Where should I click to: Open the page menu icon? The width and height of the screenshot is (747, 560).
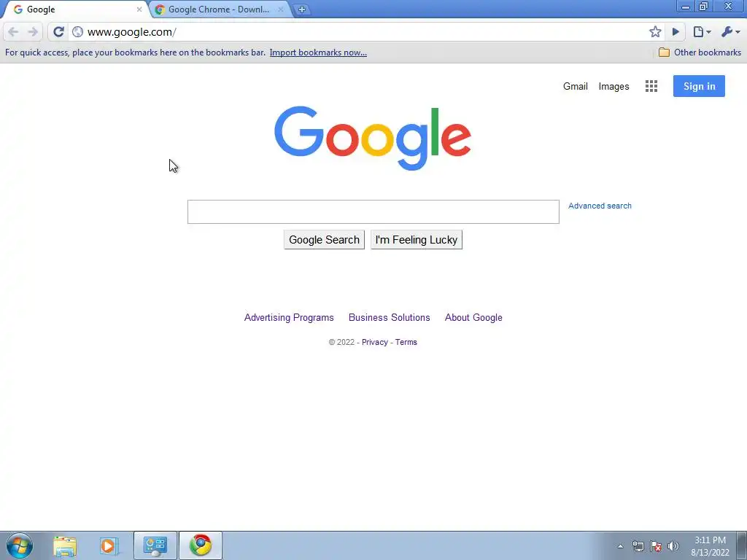(702, 32)
